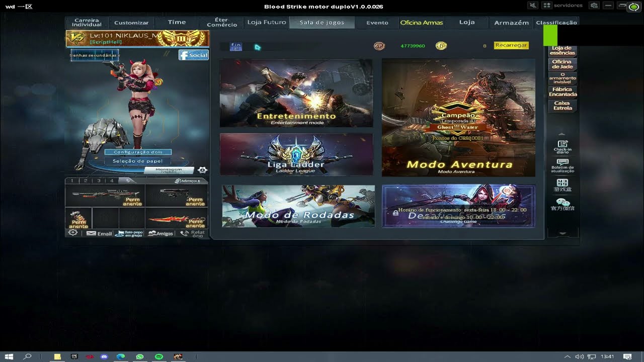Viewport: 644px width, 362px height.
Task: Open the Email inbox
Action: coord(99,233)
